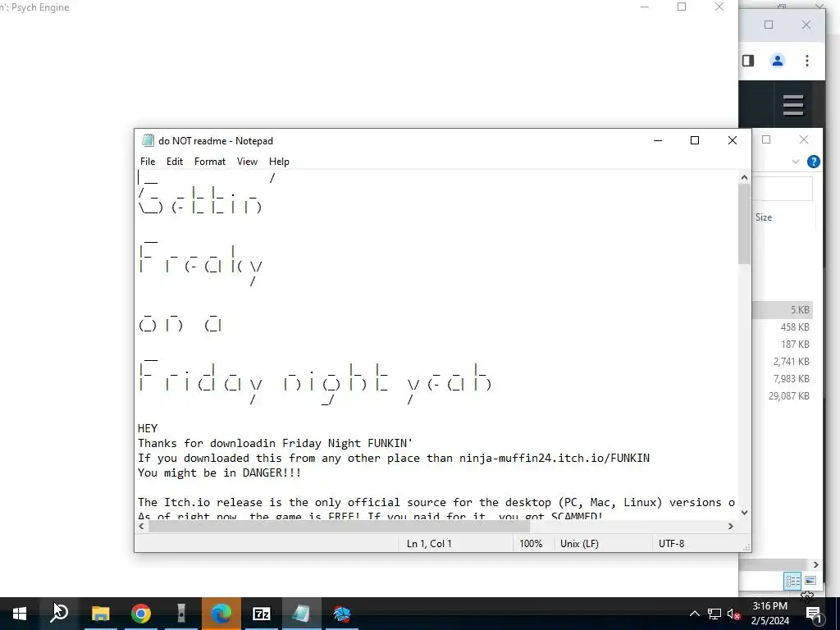Image resolution: width=840 pixels, height=630 pixels.
Task: Open the taskbar Search icon
Action: tap(59, 614)
